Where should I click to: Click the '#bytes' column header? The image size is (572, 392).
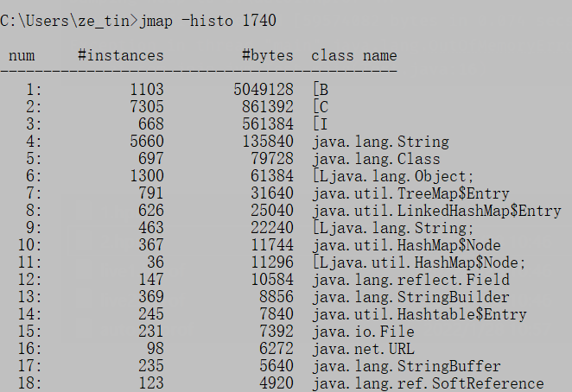267,56
